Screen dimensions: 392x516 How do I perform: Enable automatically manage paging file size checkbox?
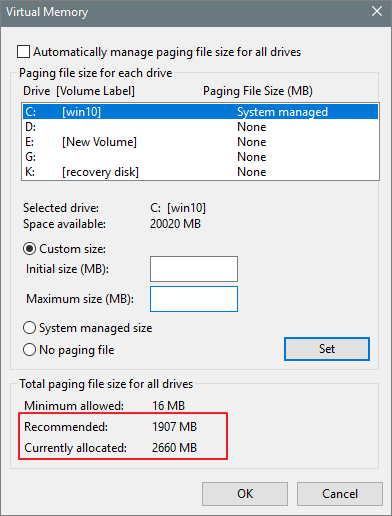click(x=23, y=52)
